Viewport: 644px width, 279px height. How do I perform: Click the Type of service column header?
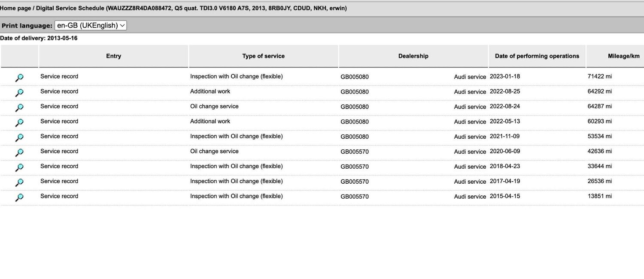(263, 56)
